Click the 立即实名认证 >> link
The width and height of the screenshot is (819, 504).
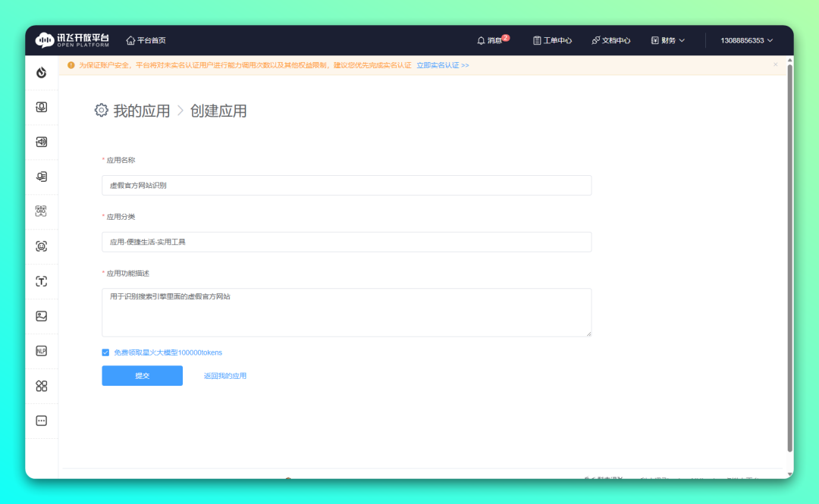[442, 65]
